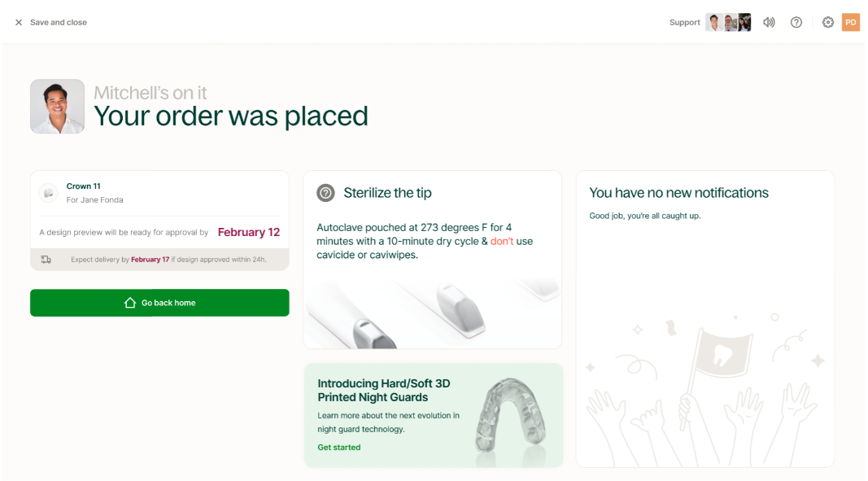Click the February 12 approval date
The width and height of the screenshot is (868, 481).
point(249,233)
